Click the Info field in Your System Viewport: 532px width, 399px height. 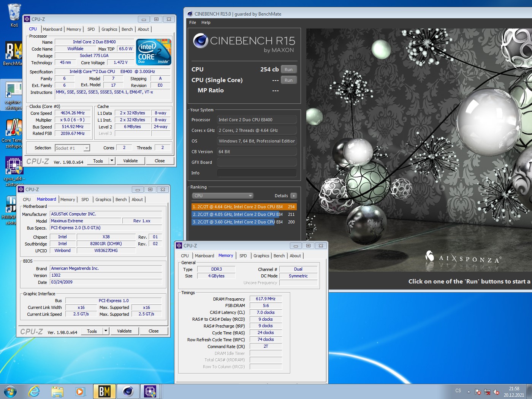(x=257, y=173)
